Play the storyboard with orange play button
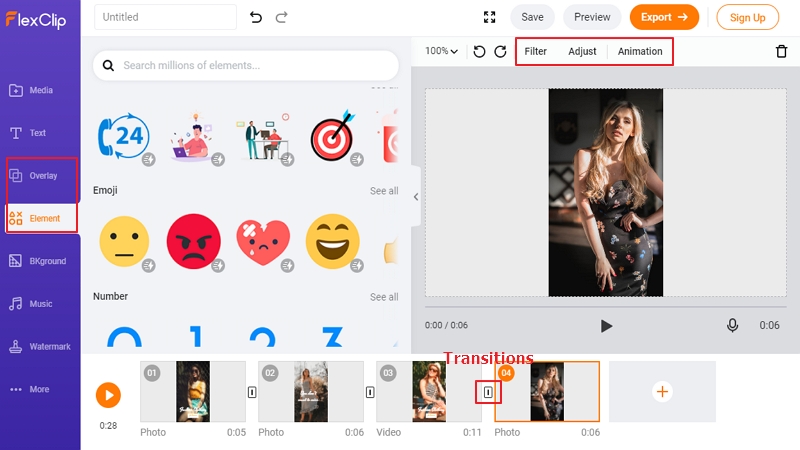 [x=108, y=395]
